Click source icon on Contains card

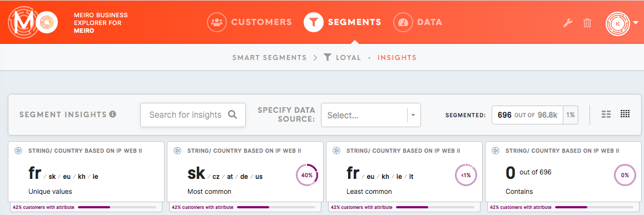point(496,151)
